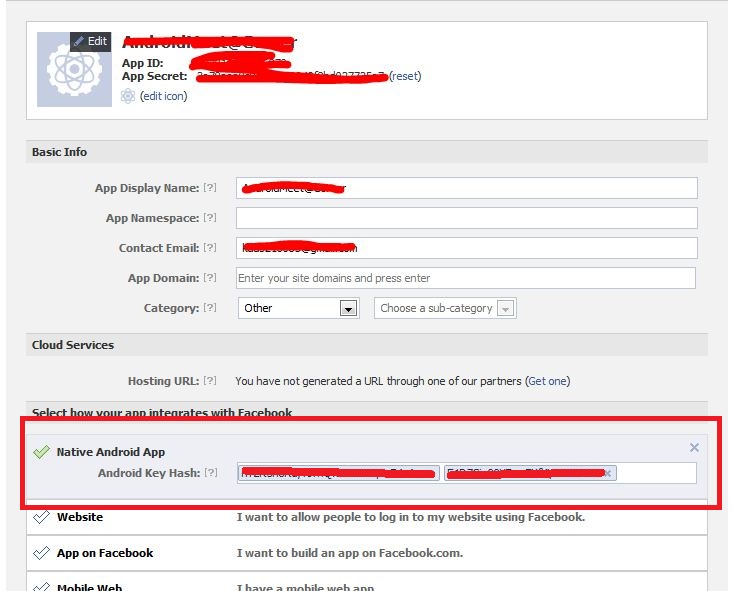The width and height of the screenshot is (733, 591).
Task: Toggle the Website integration checkmark
Action: [x=41, y=517]
